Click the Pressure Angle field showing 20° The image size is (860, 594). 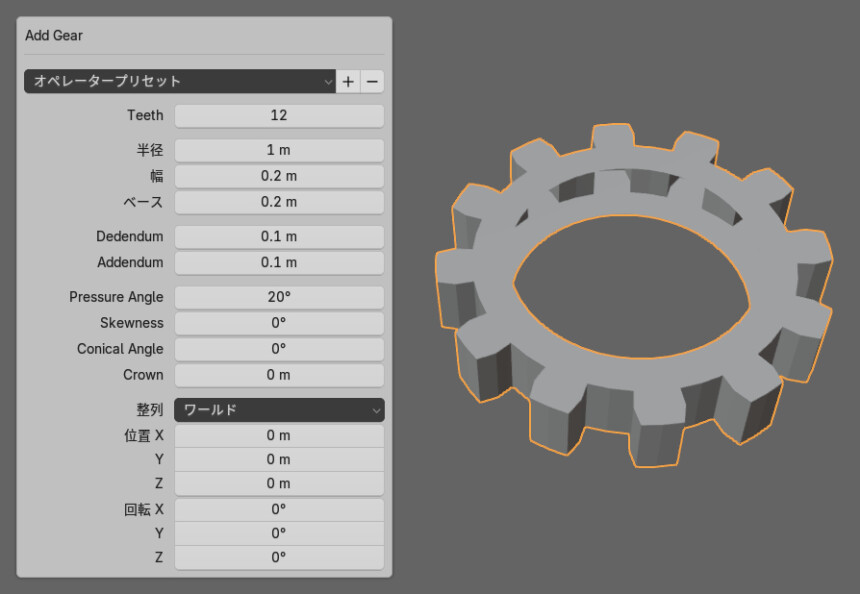coord(279,297)
